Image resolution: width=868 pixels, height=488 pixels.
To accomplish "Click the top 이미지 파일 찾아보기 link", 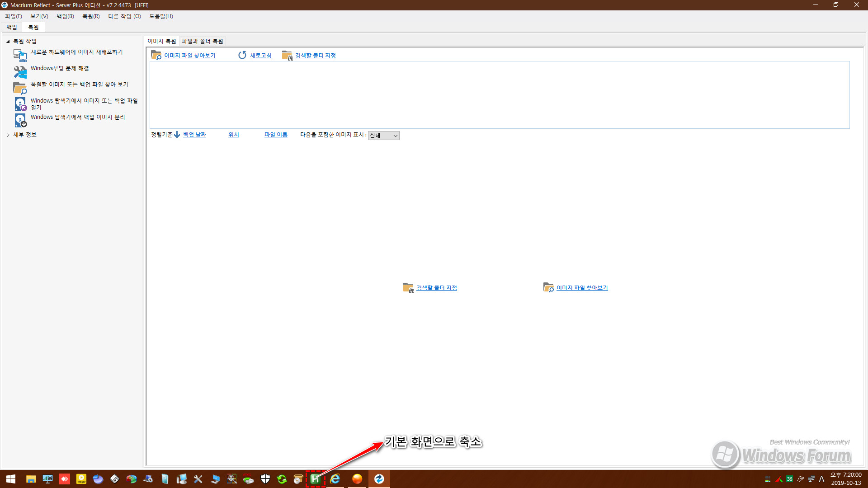I will [189, 56].
